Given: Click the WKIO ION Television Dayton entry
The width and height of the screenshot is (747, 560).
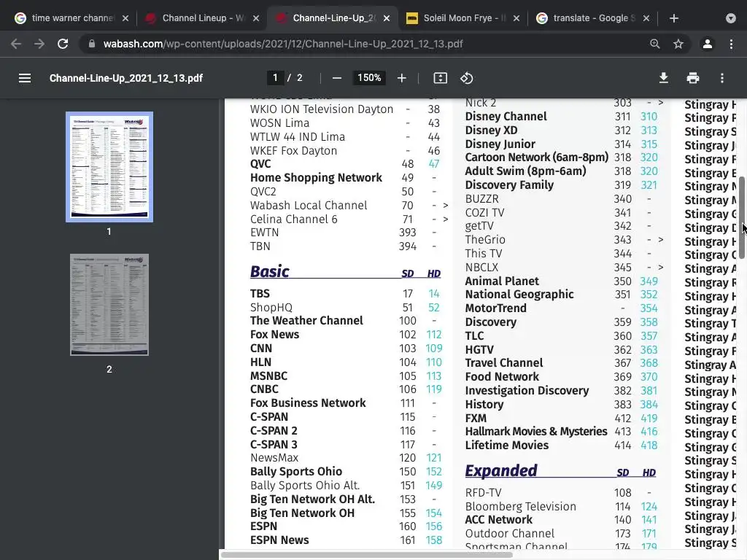Looking at the screenshot, I should (x=322, y=109).
